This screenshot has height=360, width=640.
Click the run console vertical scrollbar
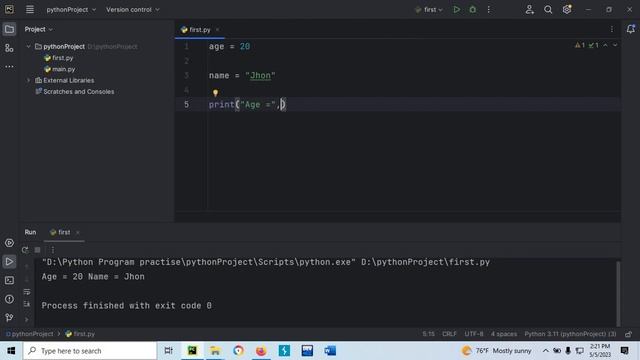pos(618,293)
